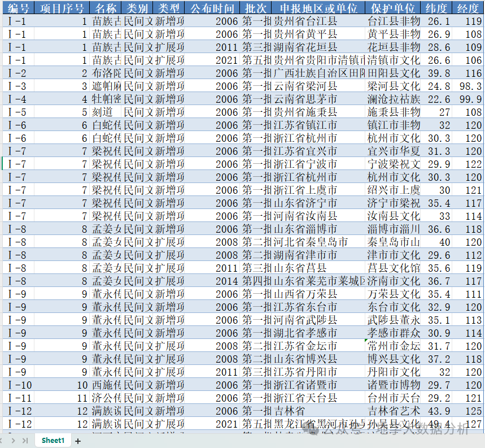Select the code cell Ⅰ-2
Screen dimensions: 485x448
tap(18, 73)
